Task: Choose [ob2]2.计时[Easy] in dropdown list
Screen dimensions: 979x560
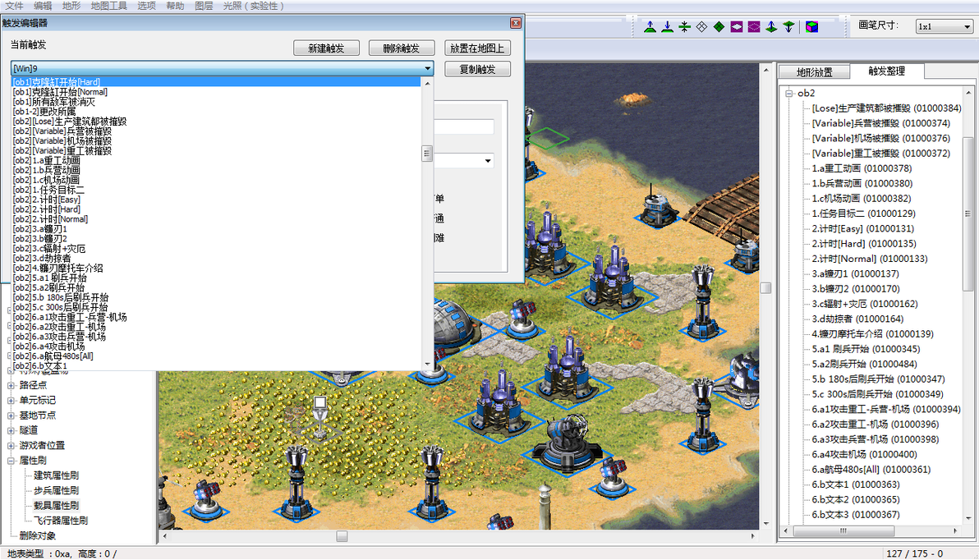Action: [x=216, y=200]
